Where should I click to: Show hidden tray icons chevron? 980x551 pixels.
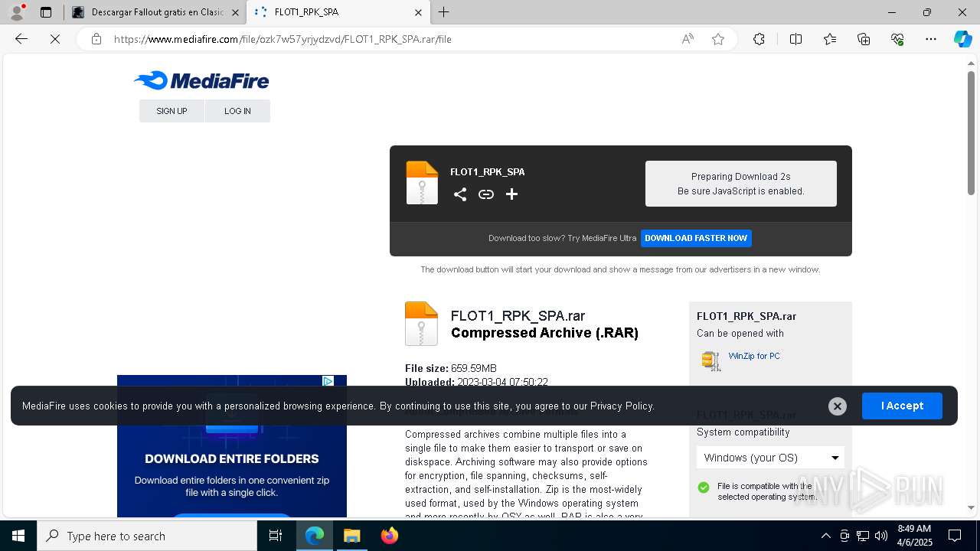[x=825, y=536]
